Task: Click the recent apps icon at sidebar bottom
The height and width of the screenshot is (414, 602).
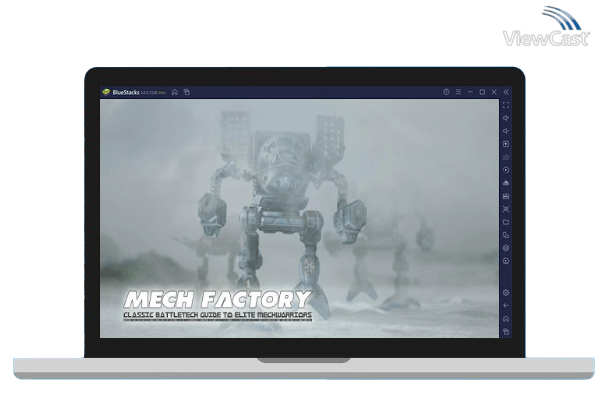Action: [x=506, y=331]
